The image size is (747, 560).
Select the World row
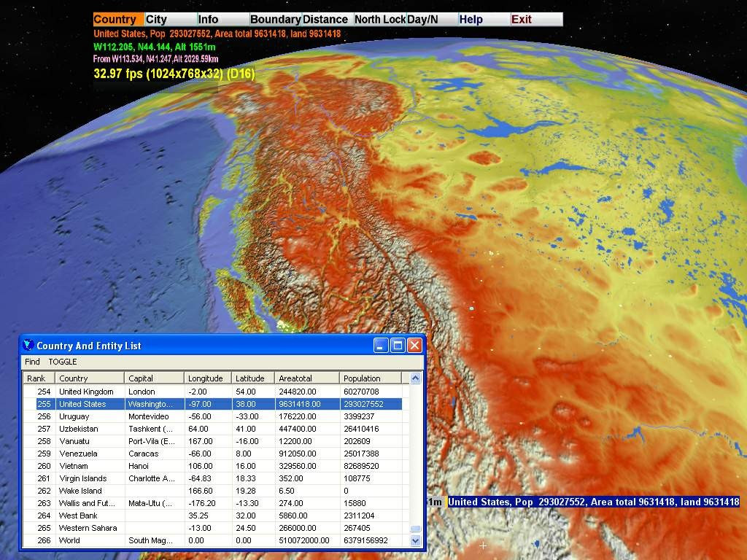(213, 540)
